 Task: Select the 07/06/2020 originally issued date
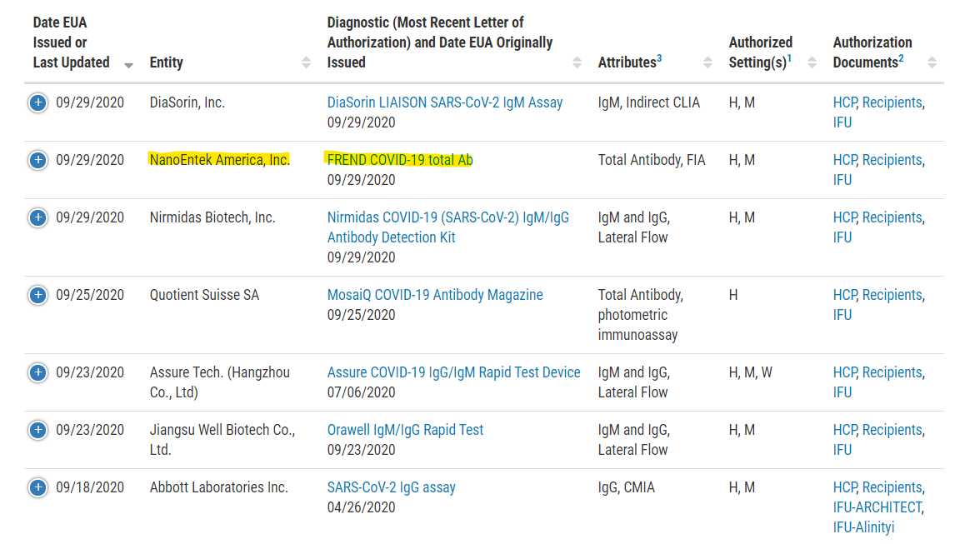coord(362,392)
